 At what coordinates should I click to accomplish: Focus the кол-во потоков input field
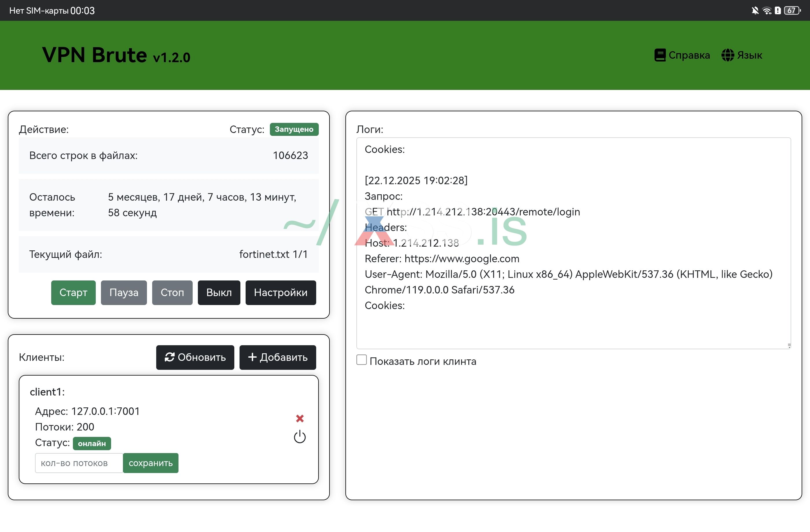(x=79, y=463)
